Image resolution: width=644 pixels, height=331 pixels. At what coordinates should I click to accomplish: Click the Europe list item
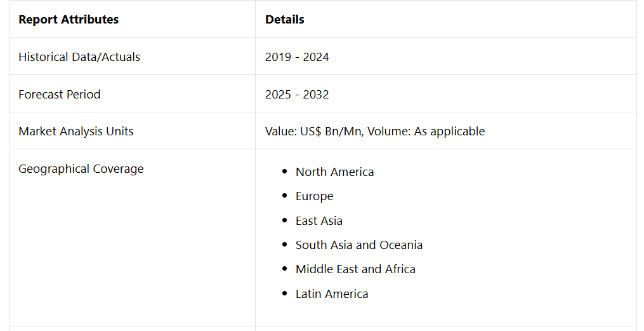(314, 196)
